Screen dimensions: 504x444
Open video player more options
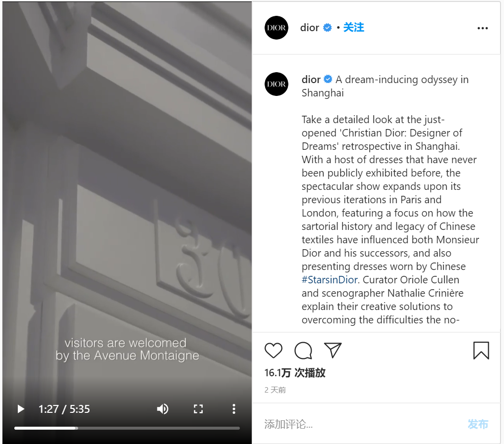(x=233, y=409)
